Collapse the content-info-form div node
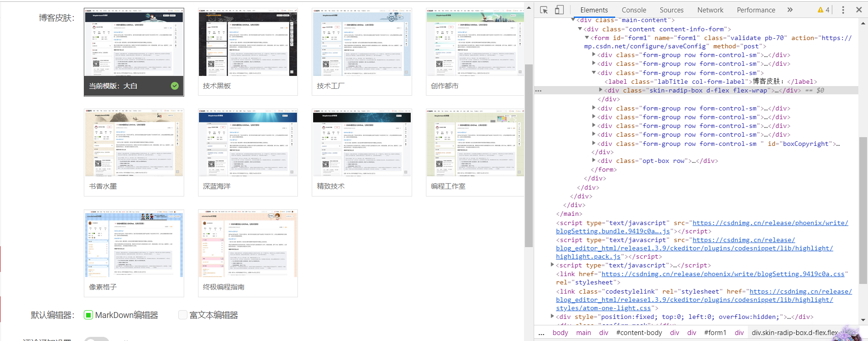The image size is (868, 341). pyautogui.click(x=580, y=29)
